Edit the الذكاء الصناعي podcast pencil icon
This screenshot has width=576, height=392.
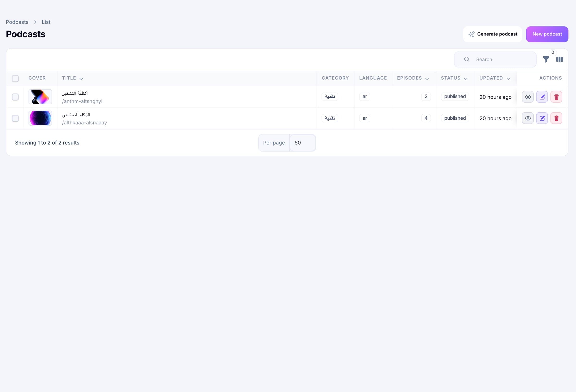point(542,118)
